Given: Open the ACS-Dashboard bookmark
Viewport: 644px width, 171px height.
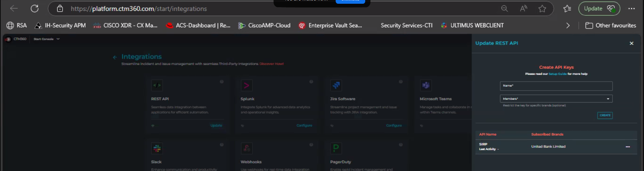Looking at the screenshot, I should 198,25.
